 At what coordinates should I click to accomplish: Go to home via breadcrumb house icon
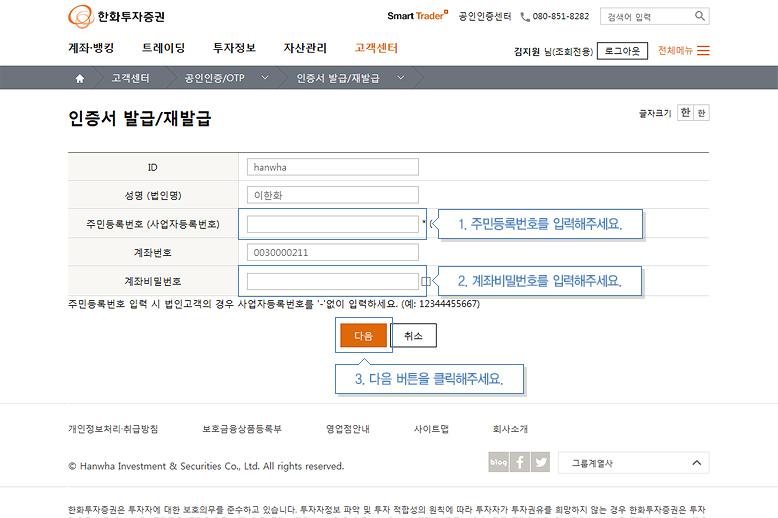point(80,78)
